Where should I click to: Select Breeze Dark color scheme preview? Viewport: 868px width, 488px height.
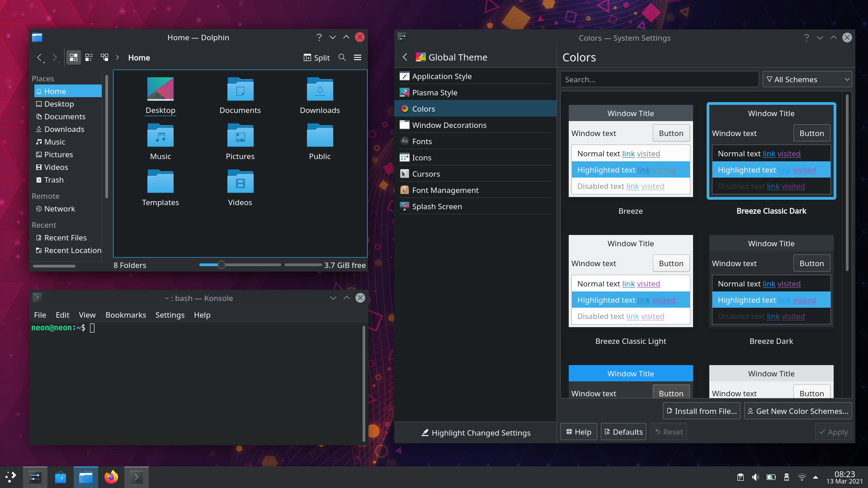tap(771, 281)
